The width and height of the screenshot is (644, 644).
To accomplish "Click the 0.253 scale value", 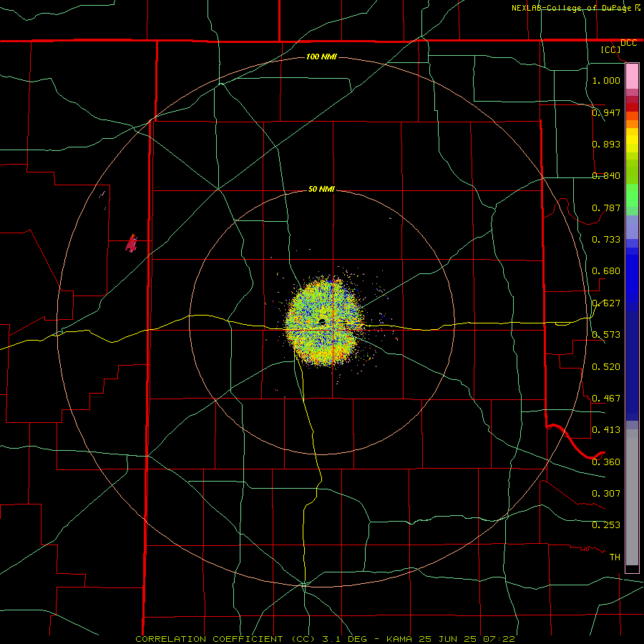I will point(606,525).
